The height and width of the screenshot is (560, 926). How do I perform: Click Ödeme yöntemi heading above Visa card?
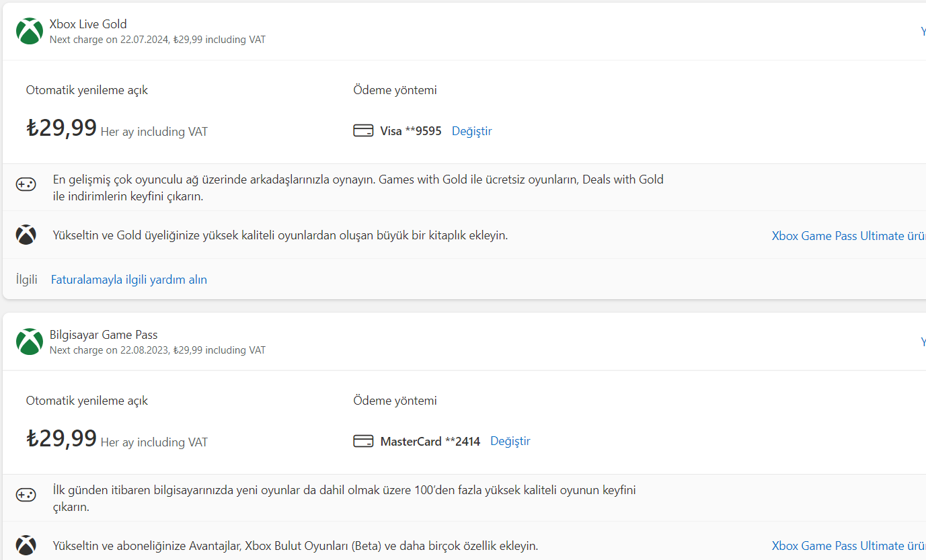tap(395, 90)
